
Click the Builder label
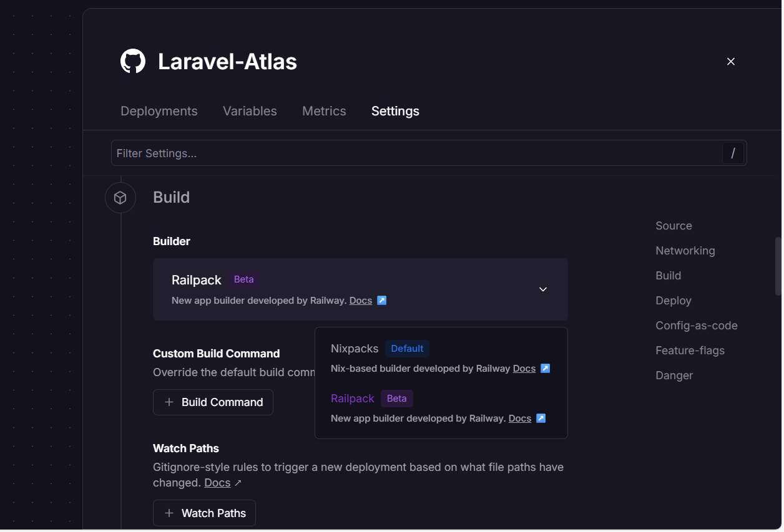coord(172,241)
